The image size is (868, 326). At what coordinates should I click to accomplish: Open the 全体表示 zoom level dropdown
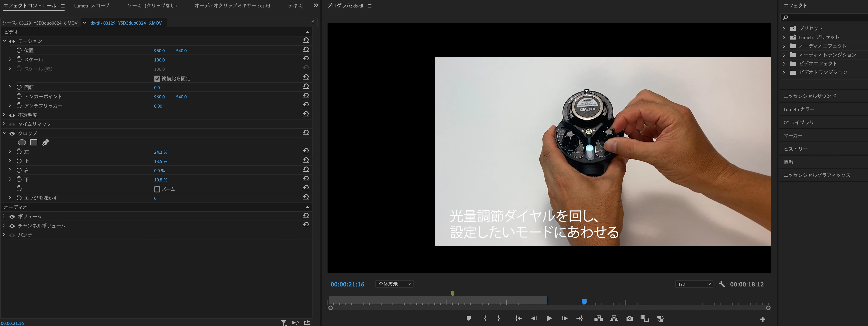(x=394, y=284)
